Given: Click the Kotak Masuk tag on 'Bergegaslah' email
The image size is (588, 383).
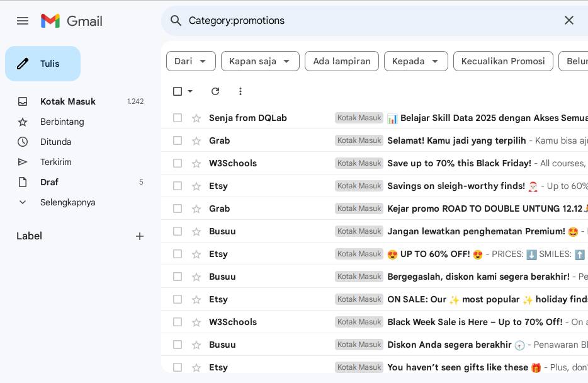Looking at the screenshot, I should (359, 277).
